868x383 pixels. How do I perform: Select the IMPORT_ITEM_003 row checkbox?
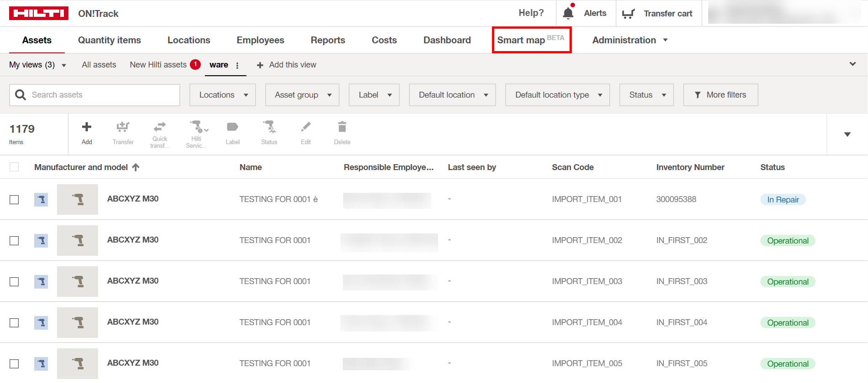pyautogui.click(x=14, y=282)
